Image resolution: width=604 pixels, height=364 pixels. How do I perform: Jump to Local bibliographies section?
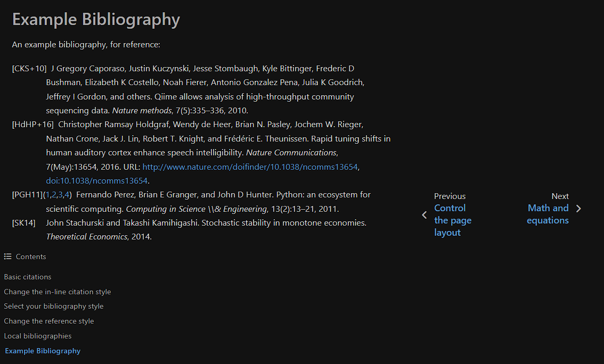pyautogui.click(x=38, y=336)
